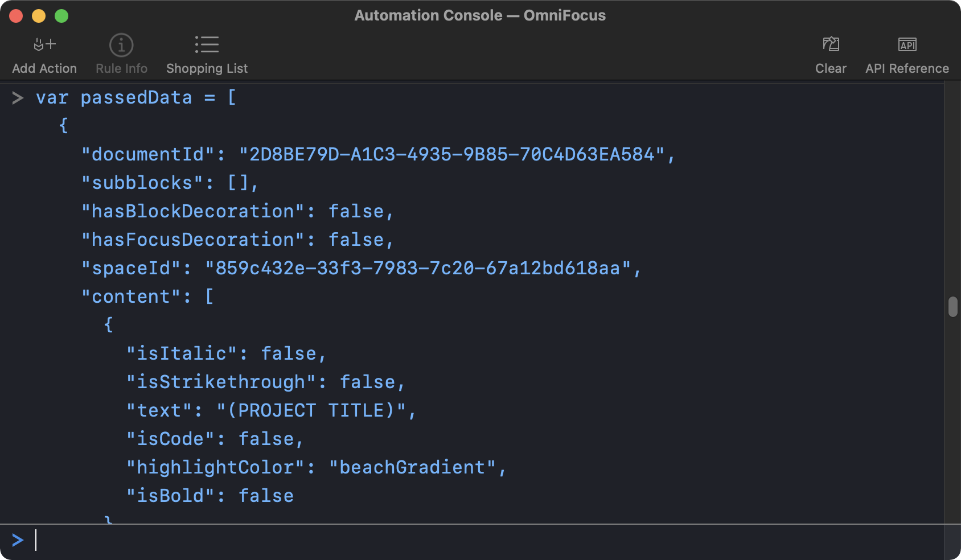
Task: Click the Add Action toolbar icon
Action: pyautogui.click(x=44, y=45)
